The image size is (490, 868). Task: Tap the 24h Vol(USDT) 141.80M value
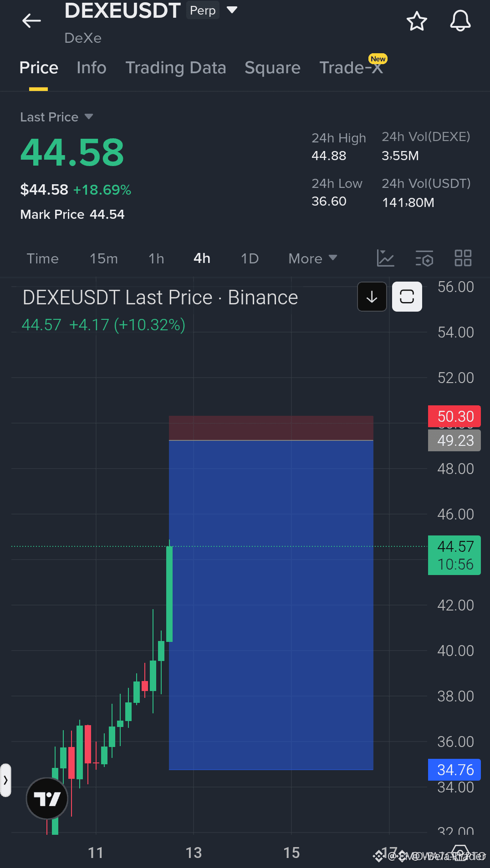coord(408,202)
